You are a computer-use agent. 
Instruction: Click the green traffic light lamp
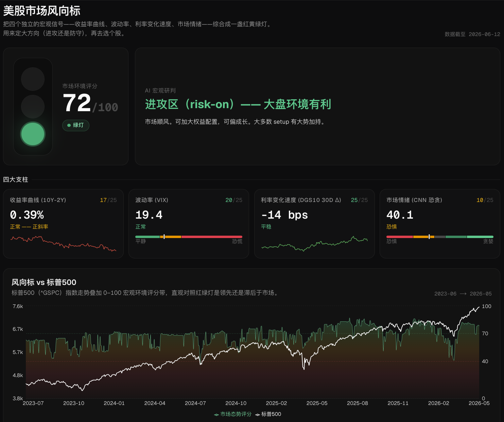coord(33,134)
